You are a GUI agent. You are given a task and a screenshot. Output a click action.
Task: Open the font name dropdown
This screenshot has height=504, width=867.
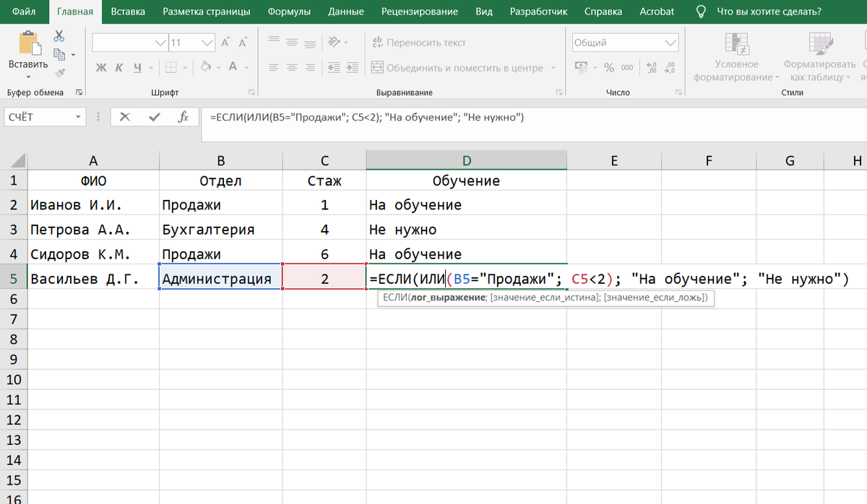tap(161, 43)
